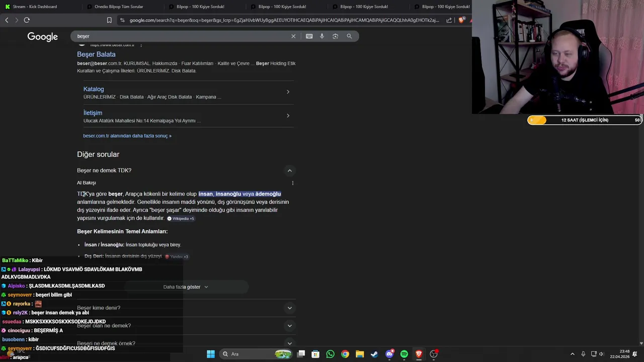Viewport: 644px width, 362px height.
Task: Clear the Google search box with X
Action: tap(293, 36)
